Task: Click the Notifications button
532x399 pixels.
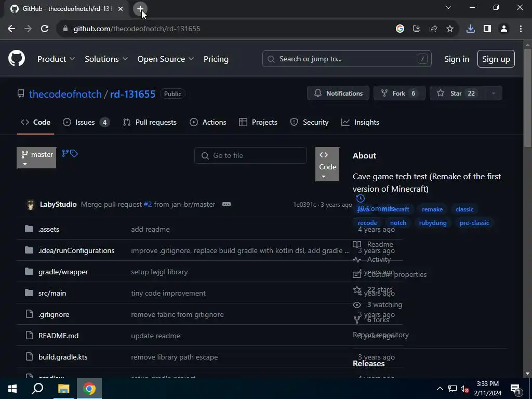Action: coord(338,94)
